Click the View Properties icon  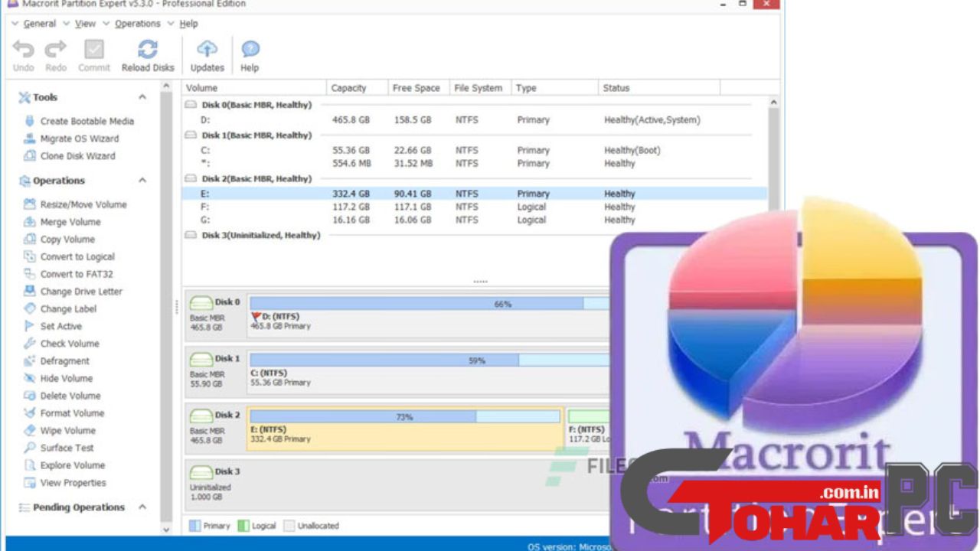[x=30, y=483]
